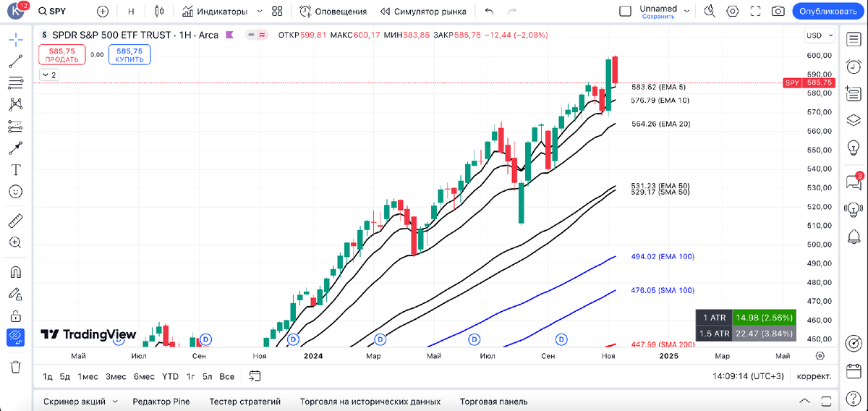Select the trend line drawing tool
This screenshot has width=868, height=411.
(15, 61)
